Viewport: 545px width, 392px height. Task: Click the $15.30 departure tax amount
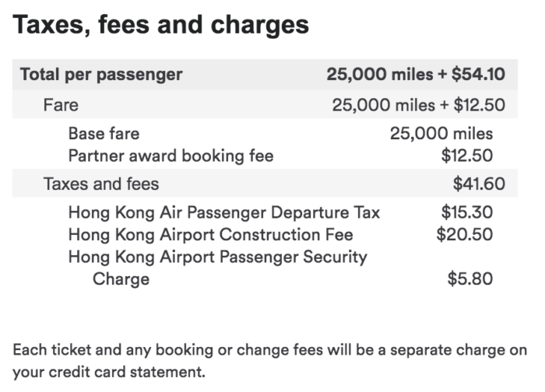pyautogui.click(x=467, y=212)
